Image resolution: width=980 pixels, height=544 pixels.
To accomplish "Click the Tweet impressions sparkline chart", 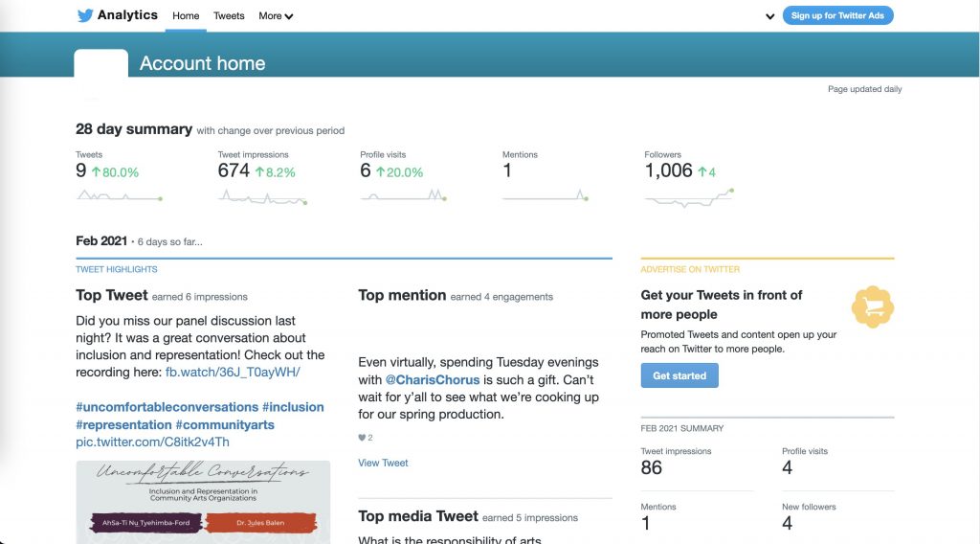I will pos(262,197).
